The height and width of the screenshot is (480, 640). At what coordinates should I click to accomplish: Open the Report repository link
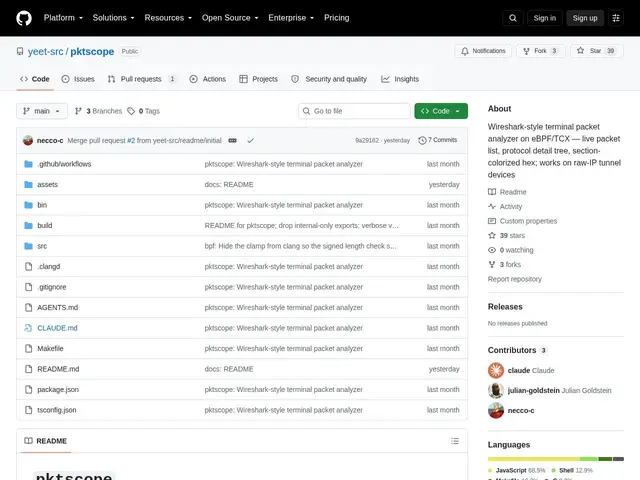coord(515,279)
